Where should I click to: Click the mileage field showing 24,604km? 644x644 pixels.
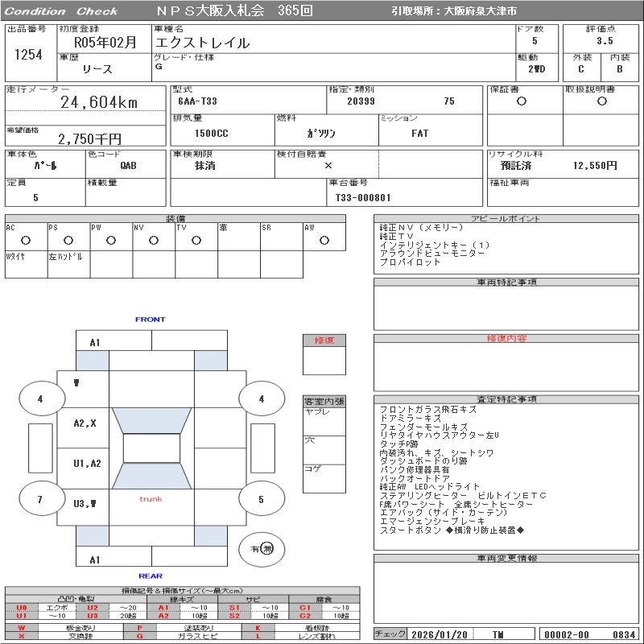100,102
